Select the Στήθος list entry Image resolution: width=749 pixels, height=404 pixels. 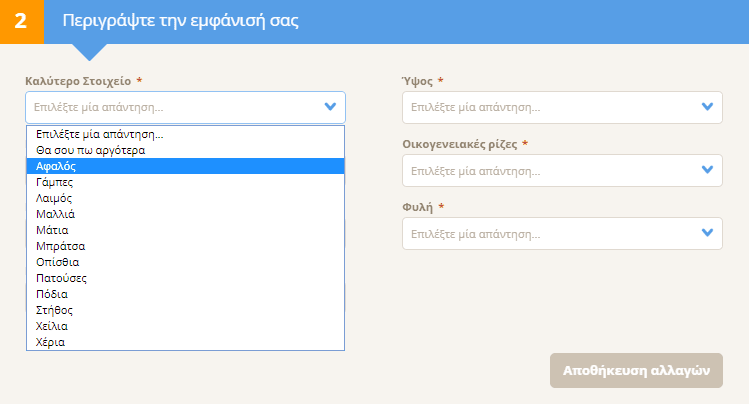coord(185,310)
